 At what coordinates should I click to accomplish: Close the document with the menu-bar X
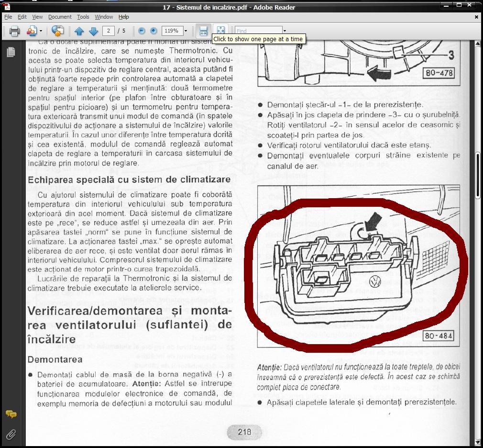pyautogui.click(x=476, y=17)
